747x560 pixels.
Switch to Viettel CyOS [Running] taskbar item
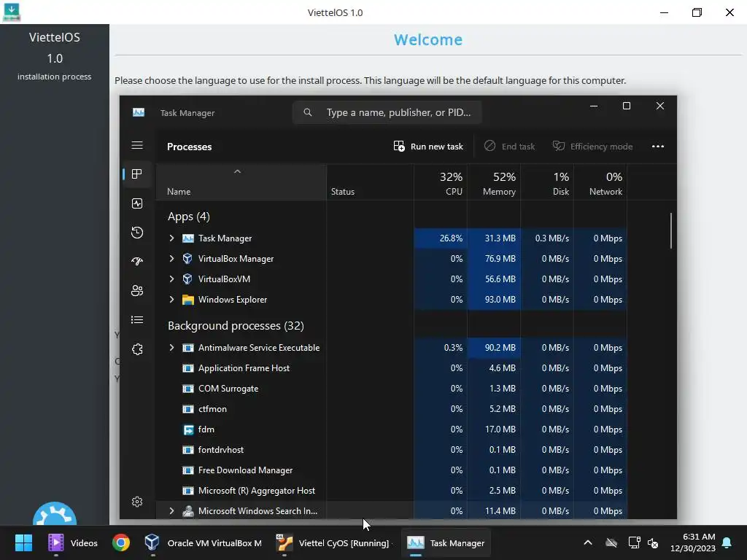click(333, 542)
